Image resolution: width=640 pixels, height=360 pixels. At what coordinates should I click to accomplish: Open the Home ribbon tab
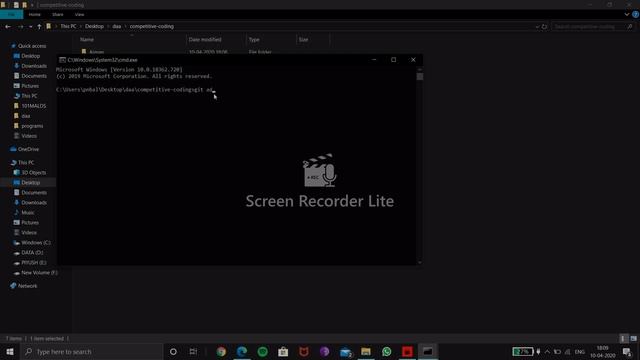click(x=35, y=15)
